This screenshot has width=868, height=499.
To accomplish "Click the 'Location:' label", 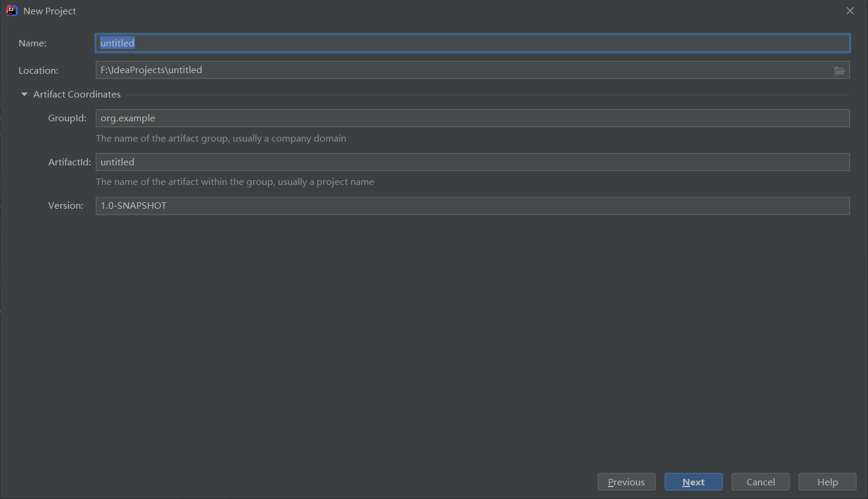I will (x=38, y=71).
